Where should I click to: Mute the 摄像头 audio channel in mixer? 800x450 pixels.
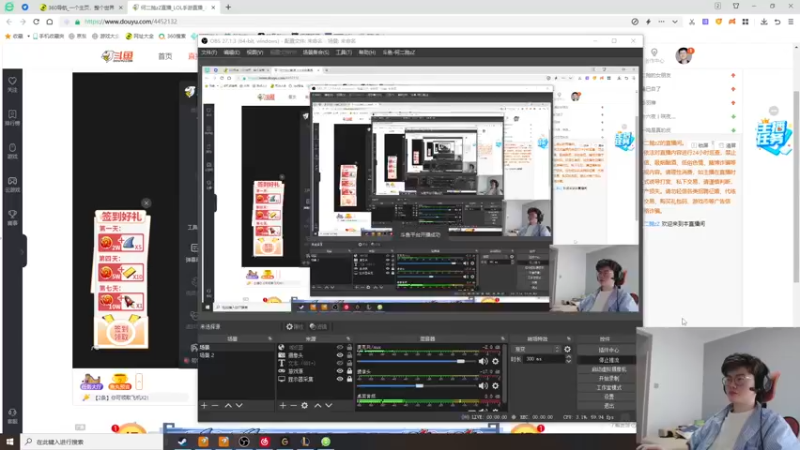(483, 386)
